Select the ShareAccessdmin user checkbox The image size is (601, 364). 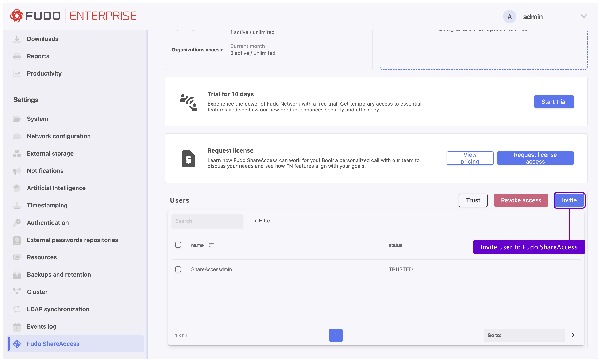click(x=178, y=269)
